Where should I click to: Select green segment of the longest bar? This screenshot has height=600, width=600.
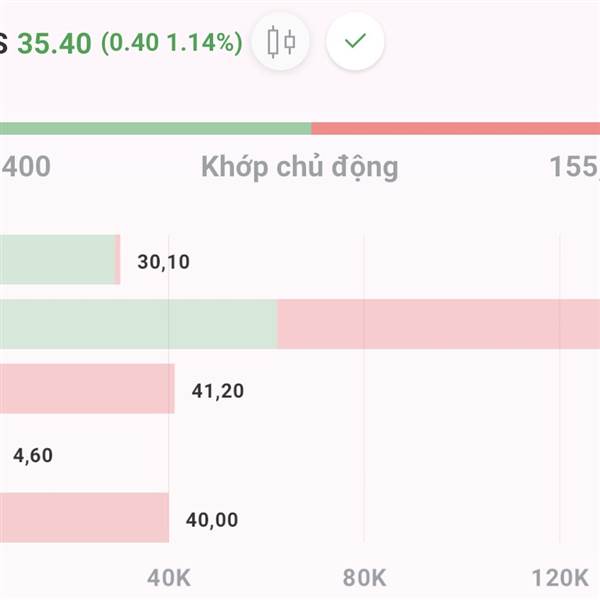click(139, 324)
